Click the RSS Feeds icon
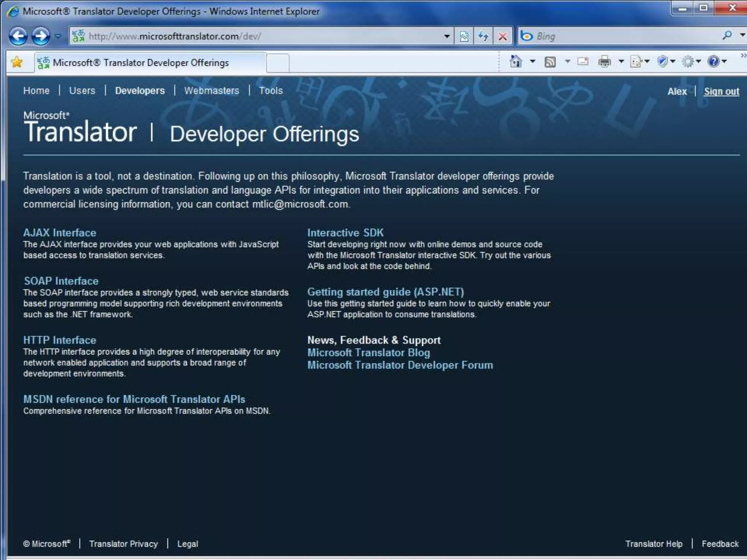 [550, 62]
